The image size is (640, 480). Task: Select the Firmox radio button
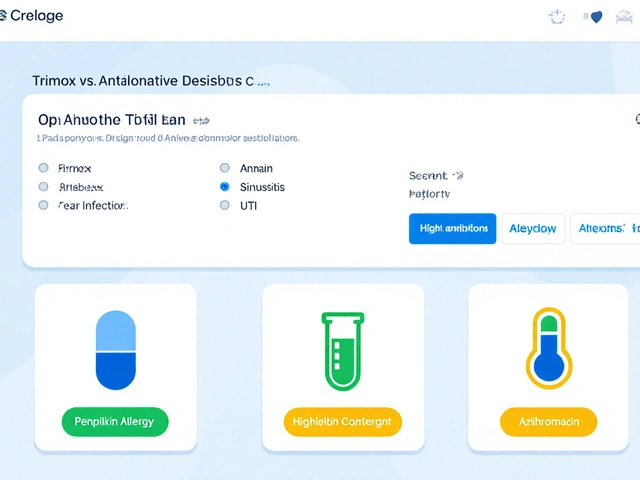coord(43,168)
